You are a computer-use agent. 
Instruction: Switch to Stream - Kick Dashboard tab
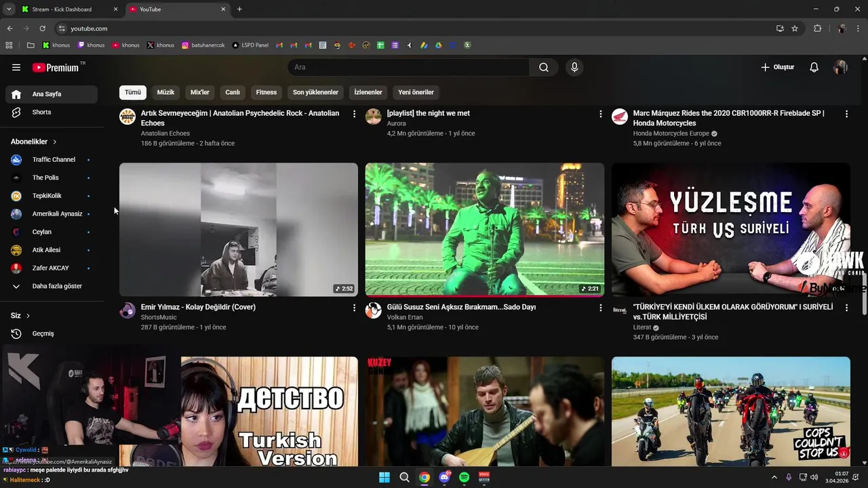click(x=69, y=9)
